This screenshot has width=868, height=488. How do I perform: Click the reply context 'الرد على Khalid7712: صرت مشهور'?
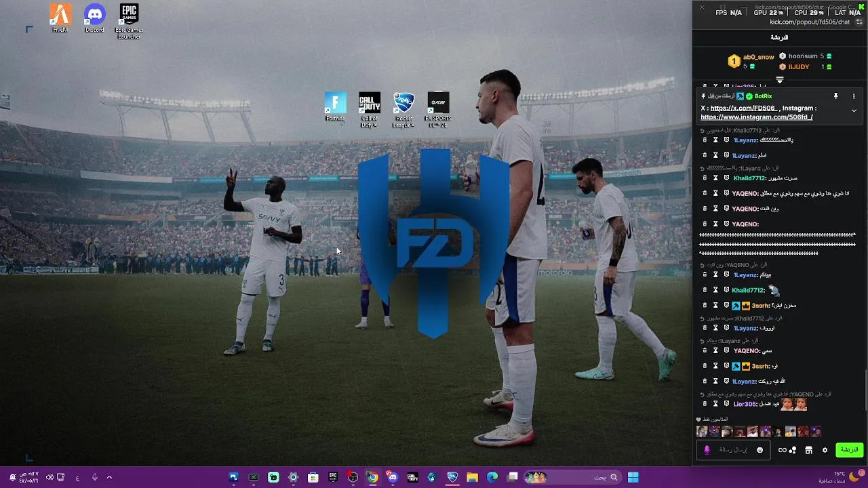(x=745, y=318)
